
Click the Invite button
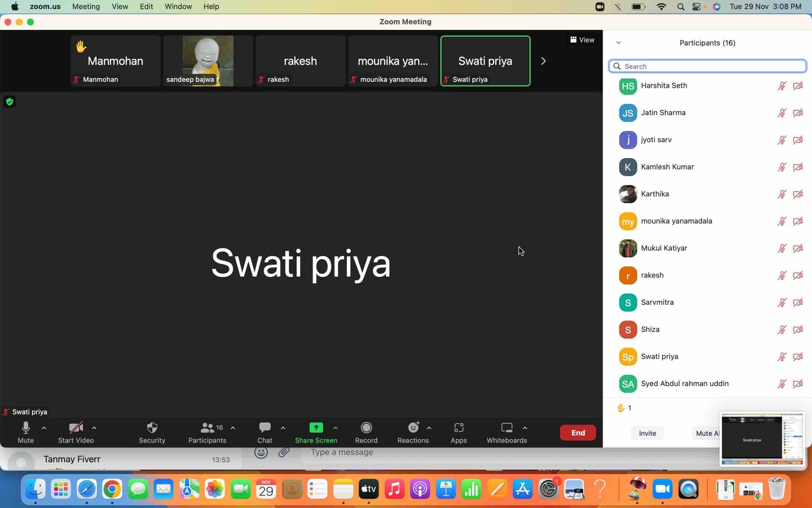click(x=647, y=433)
